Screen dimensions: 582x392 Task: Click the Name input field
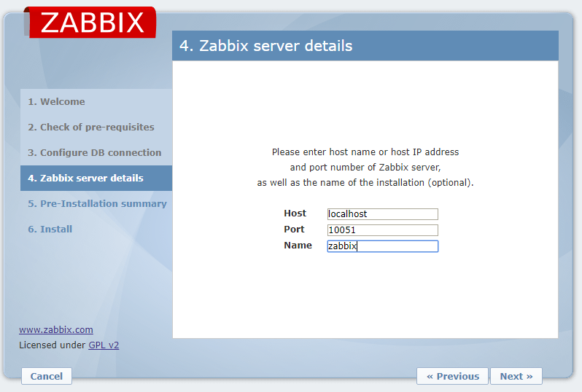tap(383, 246)
